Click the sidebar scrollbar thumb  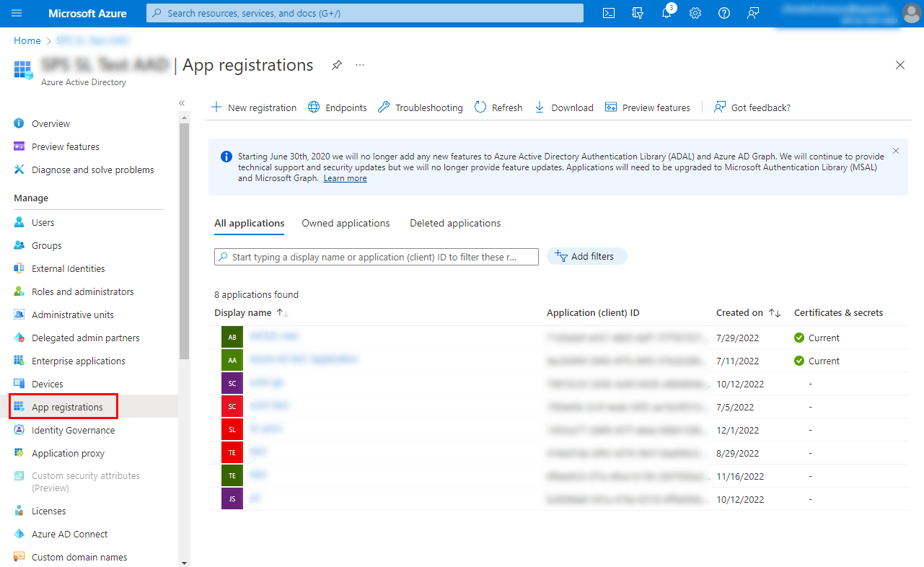tap(184, 242)
